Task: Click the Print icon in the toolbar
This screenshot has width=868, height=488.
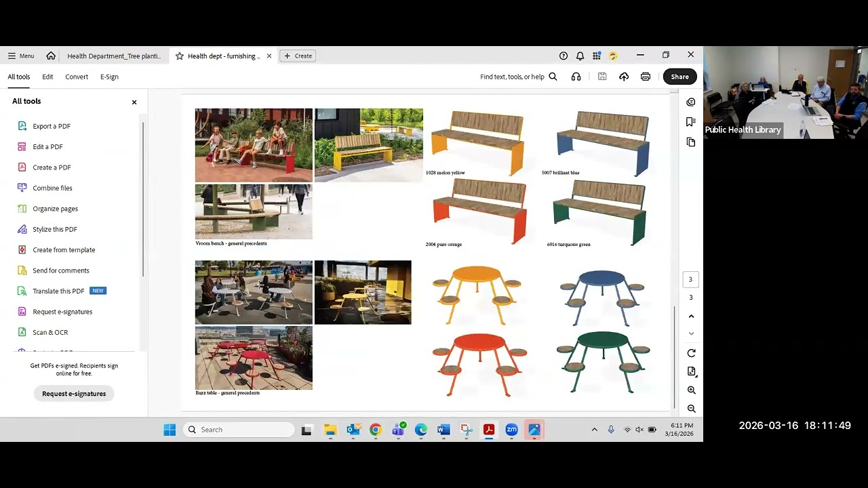Action: (645, 77)
